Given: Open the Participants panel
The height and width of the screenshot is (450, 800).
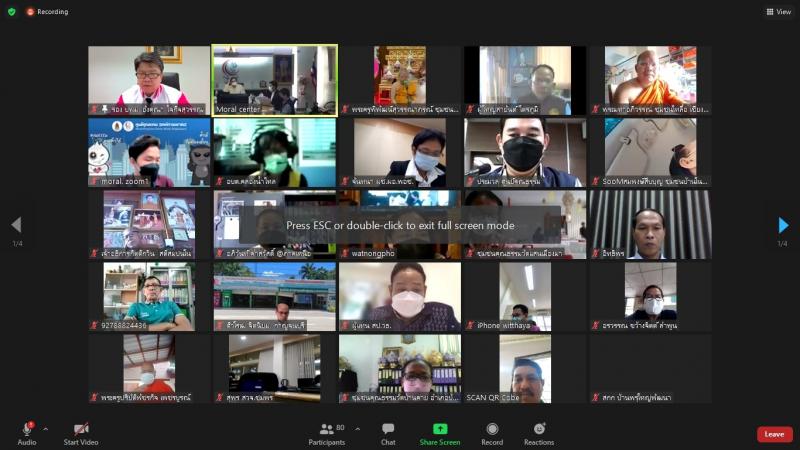Looking at the screenshot, I should coord(327,434).
